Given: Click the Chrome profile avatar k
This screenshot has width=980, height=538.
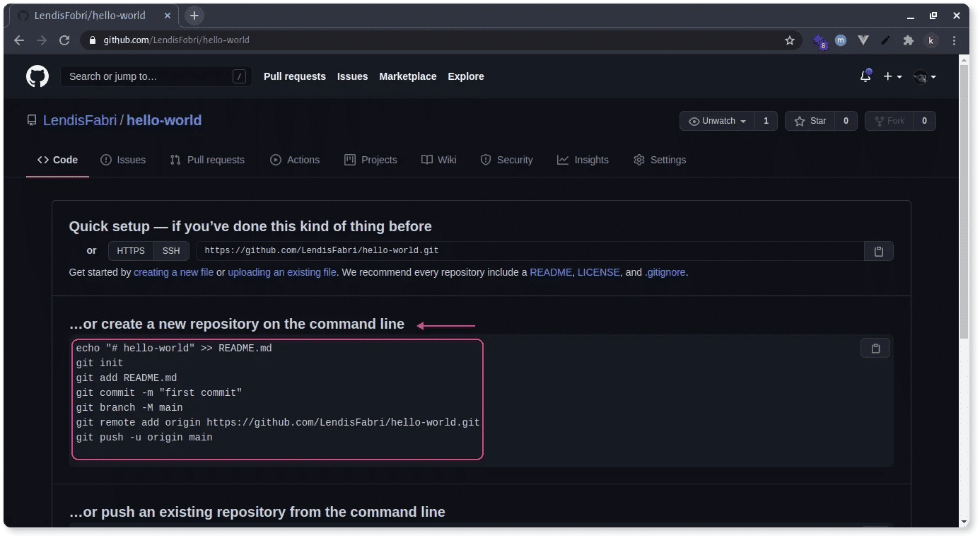Looking at the screenshot, I should click(x=931, y=40).
